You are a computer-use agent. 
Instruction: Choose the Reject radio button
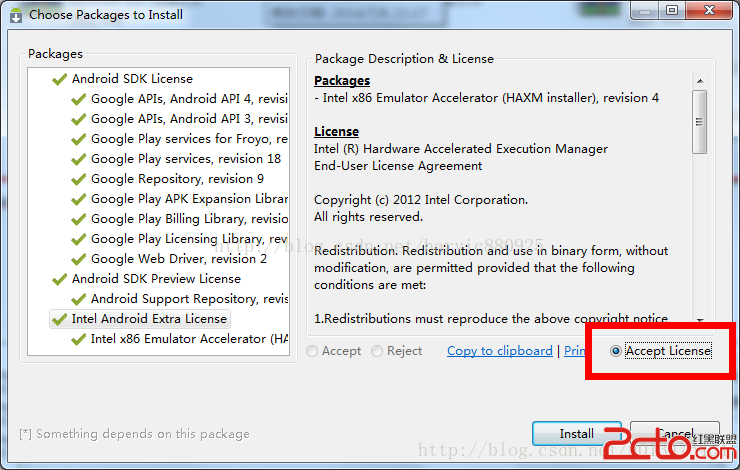(x=377, y=351)
